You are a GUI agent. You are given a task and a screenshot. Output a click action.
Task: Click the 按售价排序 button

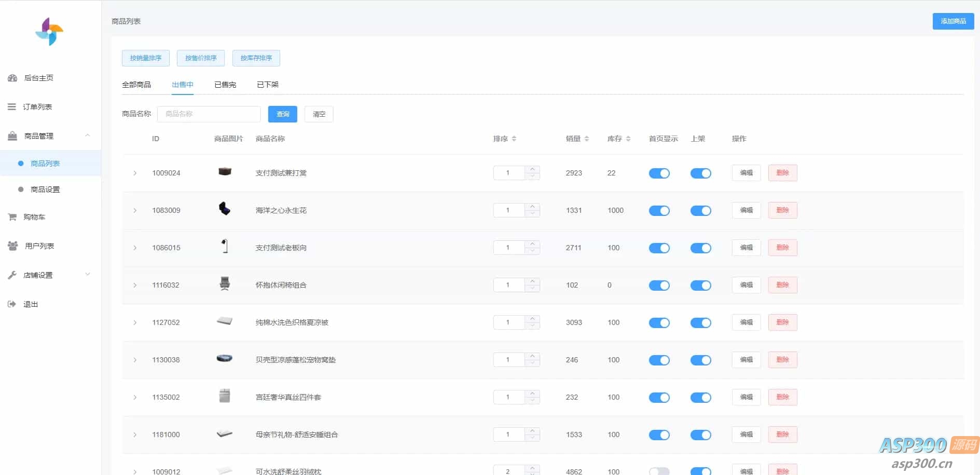pyautogui.click(x=201, y=58)
